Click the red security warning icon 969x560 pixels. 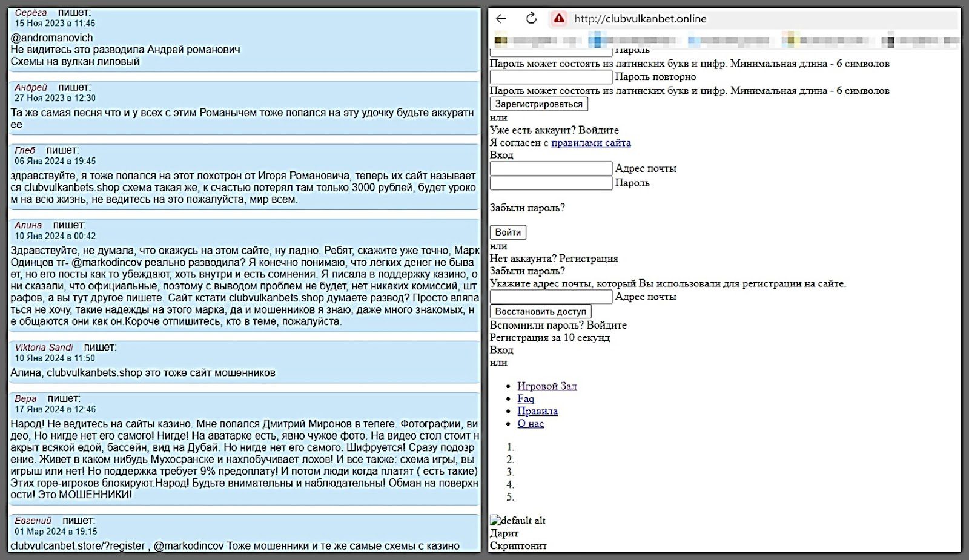tap(559, 19)
